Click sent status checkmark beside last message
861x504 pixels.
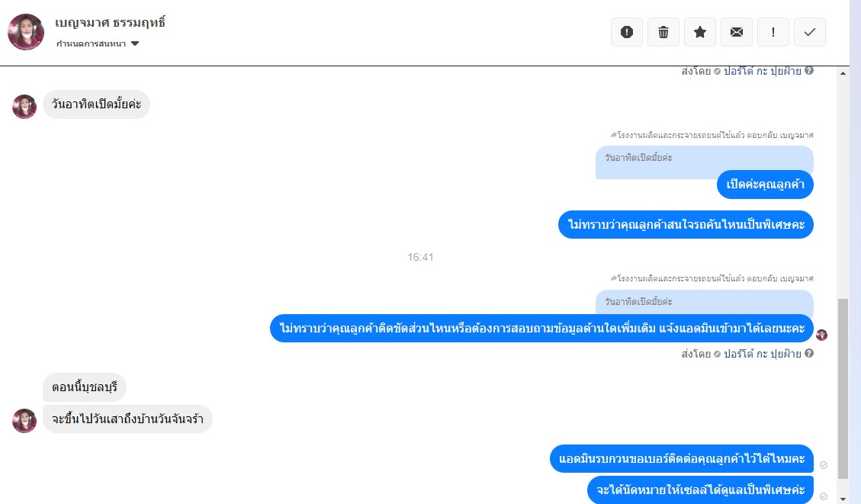click(823, 496)
